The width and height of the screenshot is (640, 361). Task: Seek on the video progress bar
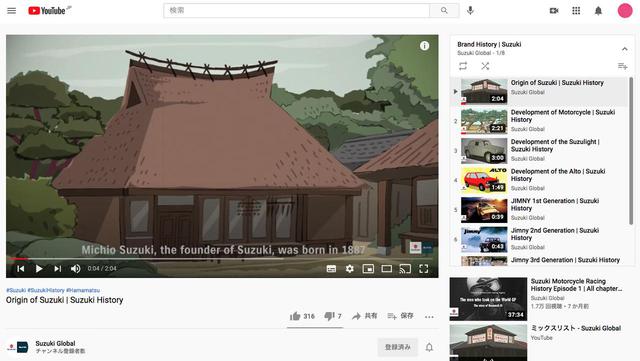(x=222, y=258)
